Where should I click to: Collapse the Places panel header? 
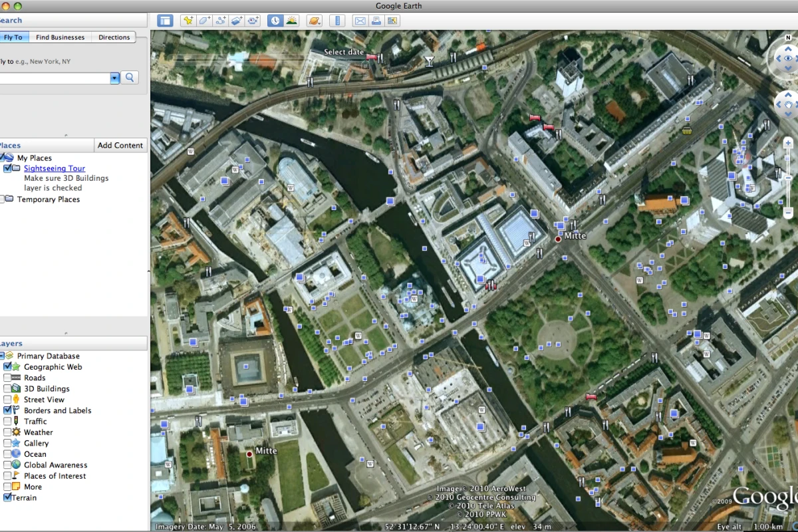click(47, 145)
